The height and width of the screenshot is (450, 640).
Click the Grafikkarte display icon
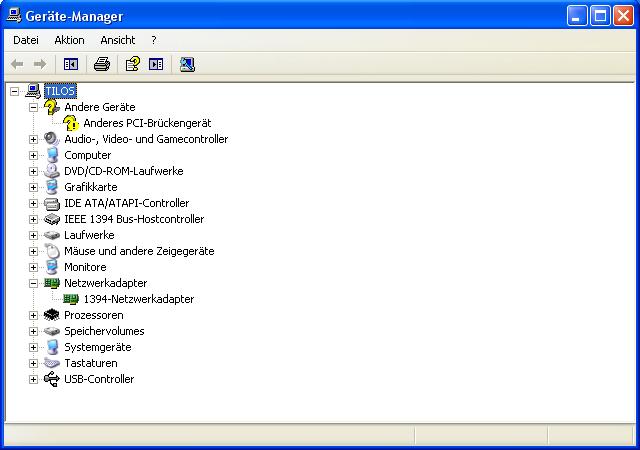point(52,187)
